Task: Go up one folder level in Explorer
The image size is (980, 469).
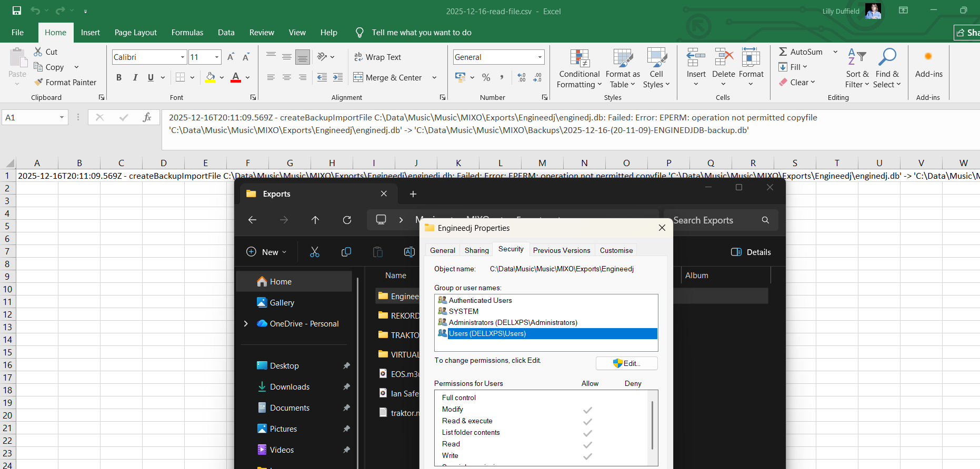Action: tap(315, 220)
